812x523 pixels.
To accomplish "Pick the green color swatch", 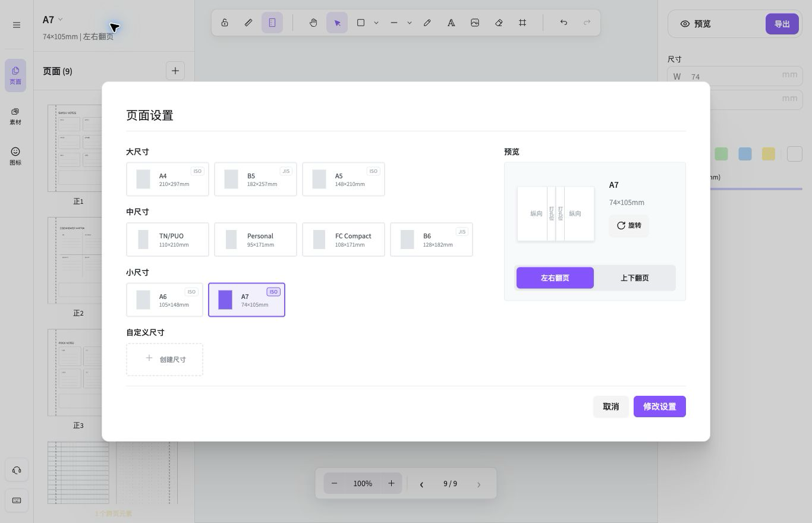I will 721,154.
